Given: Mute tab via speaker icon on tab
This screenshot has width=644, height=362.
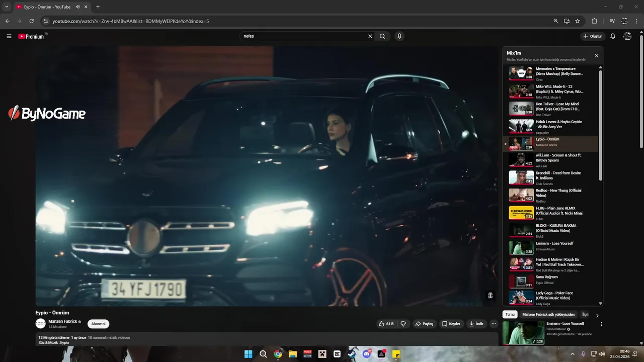Looking at the screenshot, I should (x=78, y=7).
